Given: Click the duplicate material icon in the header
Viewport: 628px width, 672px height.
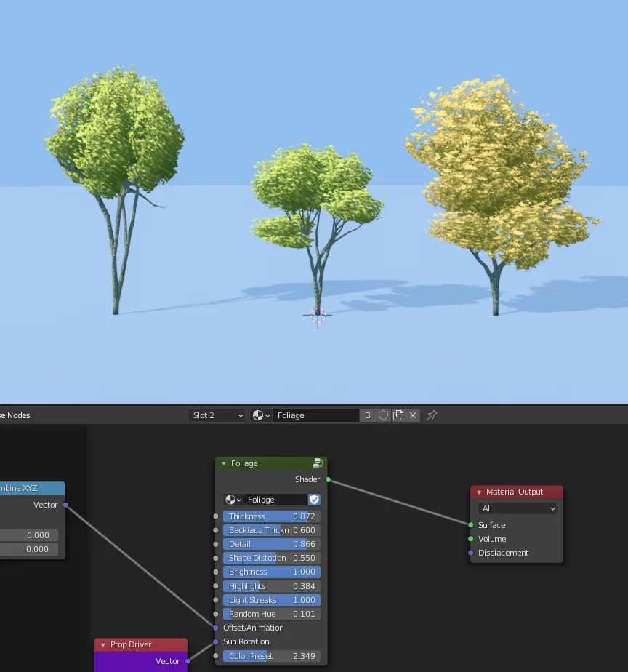Looking at the screenshot, I should (398, 415).
